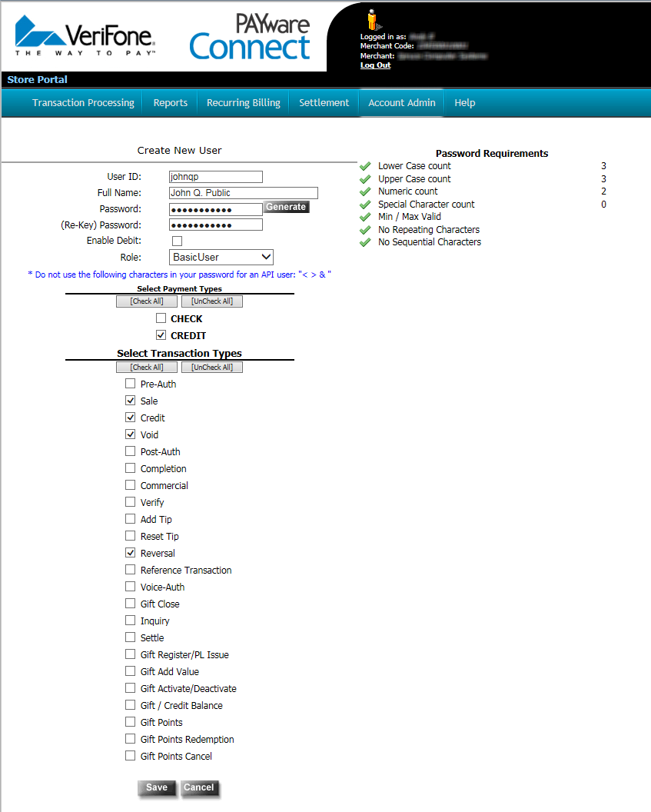Check the Gift Activate/Deactivate checkbox
Image resolution: width=651 pixels, height=812 pixels.
tap(131, 688)
